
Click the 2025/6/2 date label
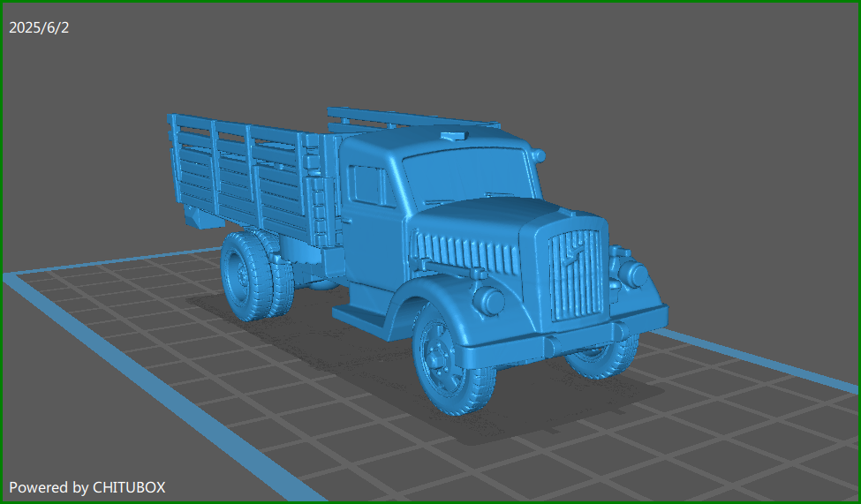[39, 27]
